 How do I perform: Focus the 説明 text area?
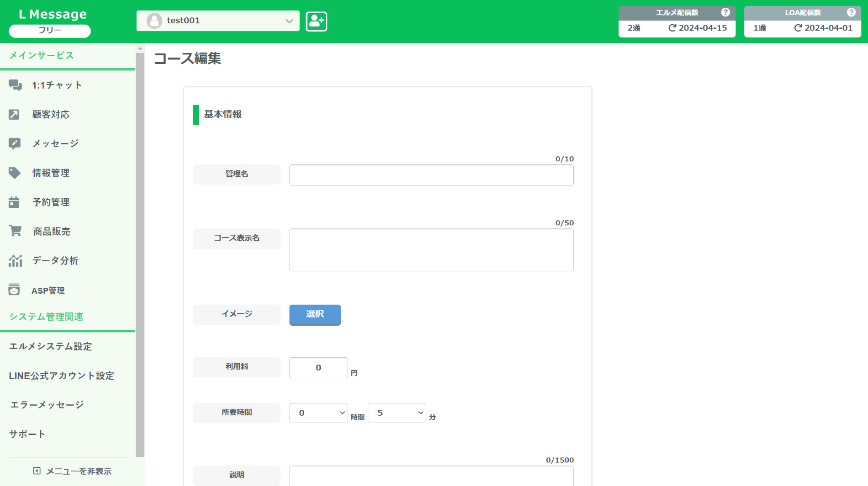(431, 476)
